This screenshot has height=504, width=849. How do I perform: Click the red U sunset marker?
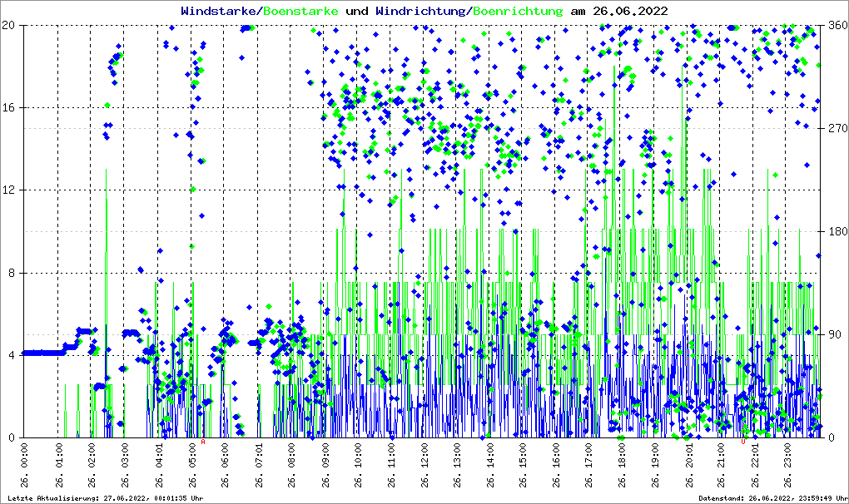(743, 442)
